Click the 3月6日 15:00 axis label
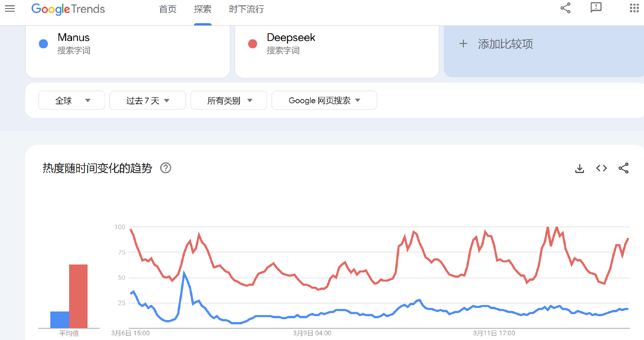The image size is (644, 340). click(130, 333)
